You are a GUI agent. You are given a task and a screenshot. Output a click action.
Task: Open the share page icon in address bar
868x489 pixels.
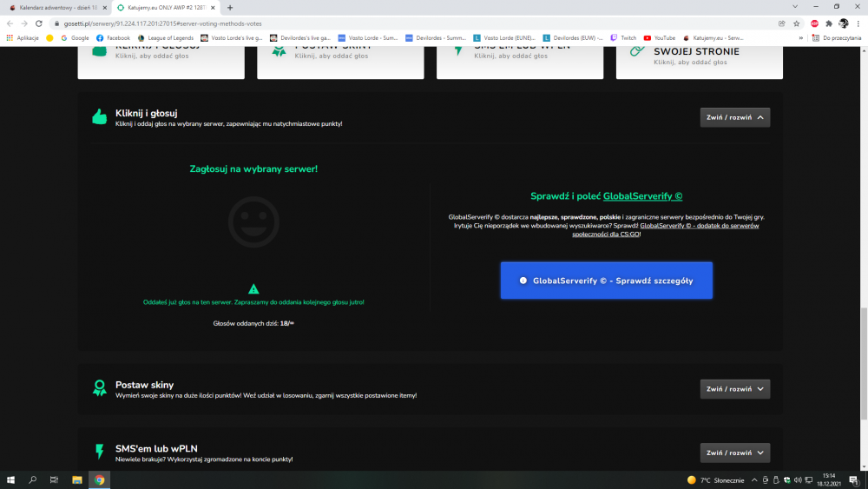[x=782, y=23]
